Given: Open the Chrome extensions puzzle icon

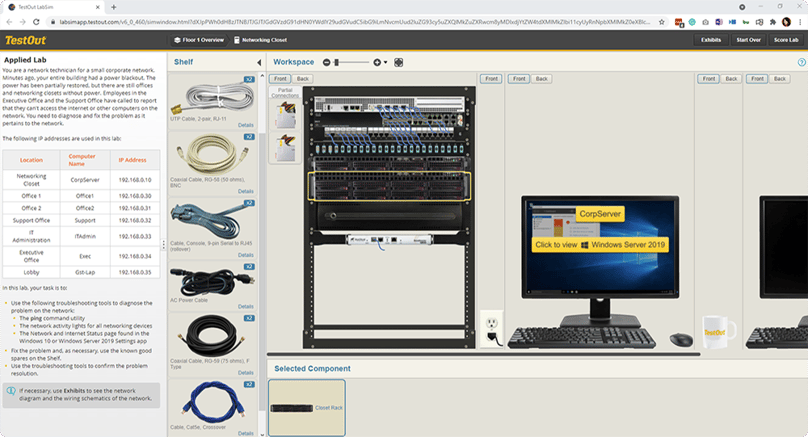Looking at the screenshot, I should pyautogui.click(x=772, y=22).
